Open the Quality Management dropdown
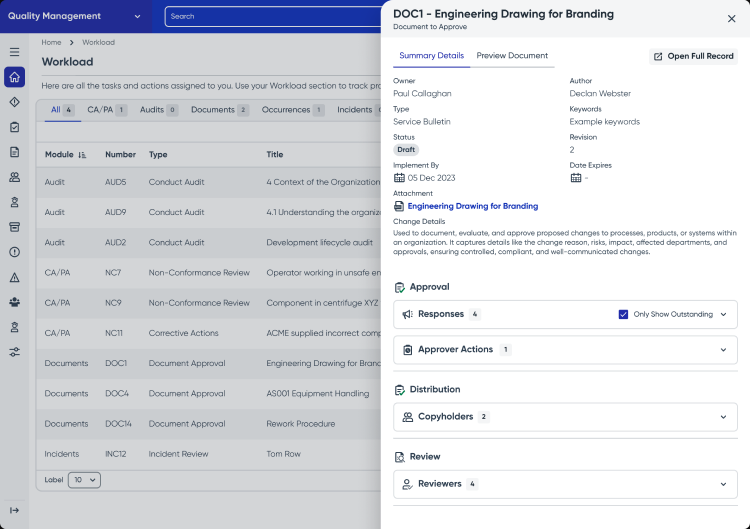 click(75, 16)
